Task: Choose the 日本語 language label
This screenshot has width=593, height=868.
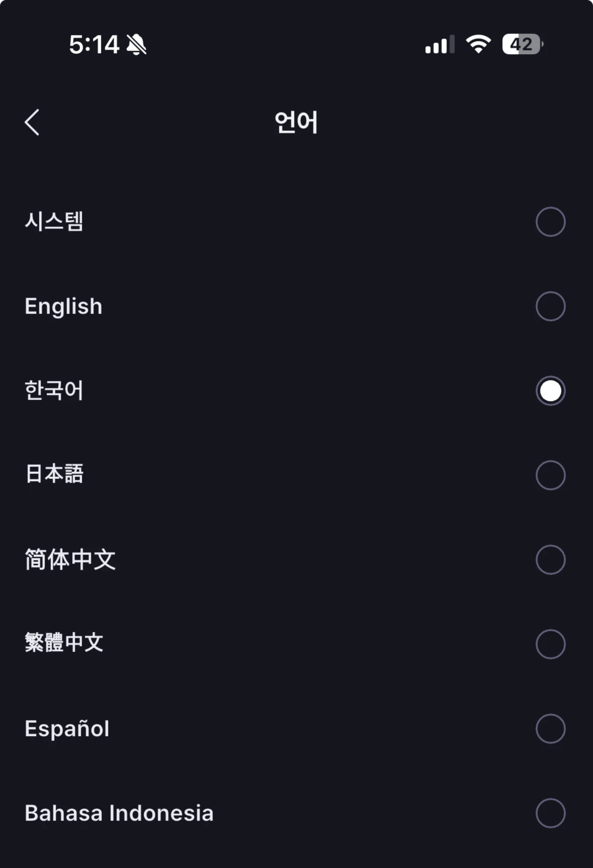Action: (x=54, y=474)
